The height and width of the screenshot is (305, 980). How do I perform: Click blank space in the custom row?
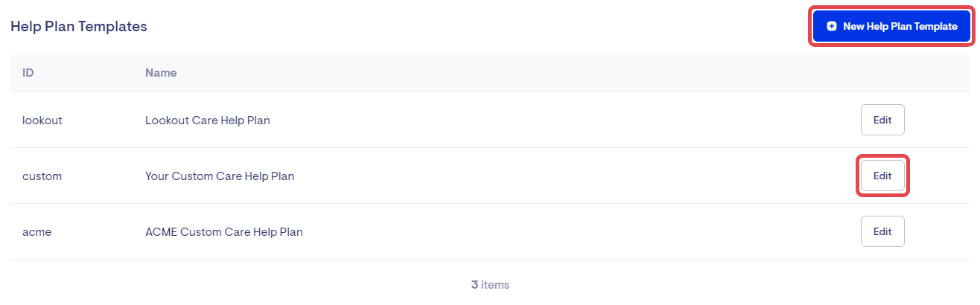point(559,176)
